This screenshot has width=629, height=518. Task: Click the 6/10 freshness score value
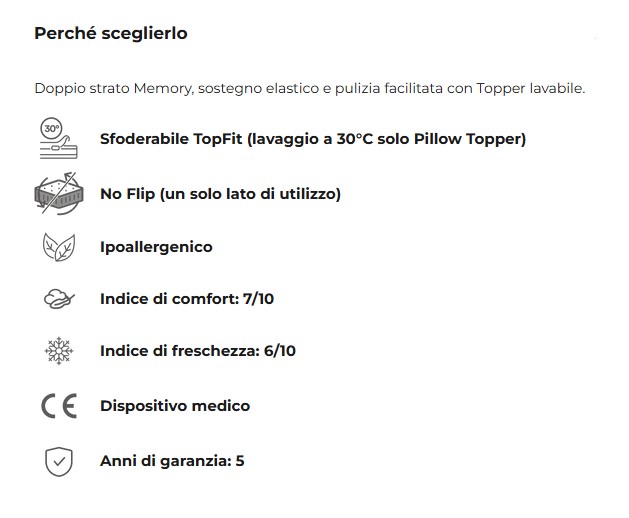tap(278, 351)
